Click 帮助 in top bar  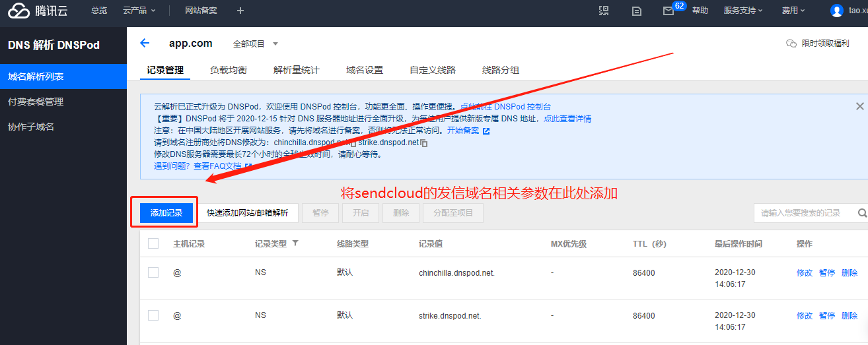pyautogui.click(x=700, y=11)
